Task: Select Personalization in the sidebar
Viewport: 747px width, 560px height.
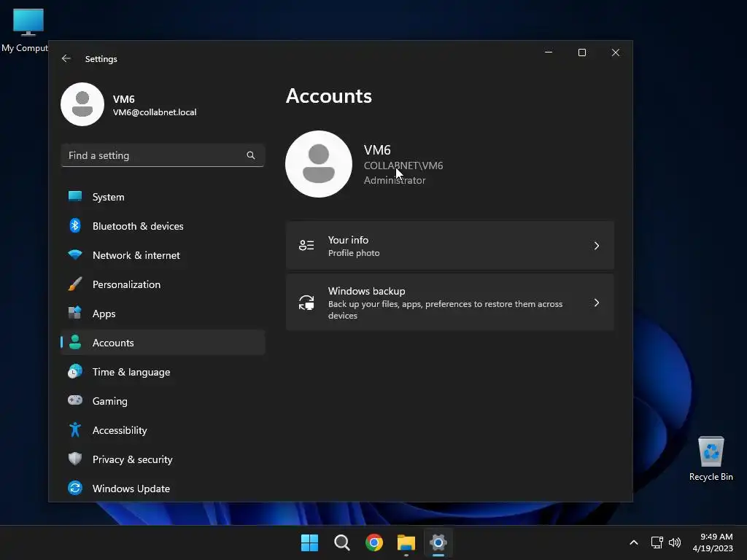Action: [163, 284]
